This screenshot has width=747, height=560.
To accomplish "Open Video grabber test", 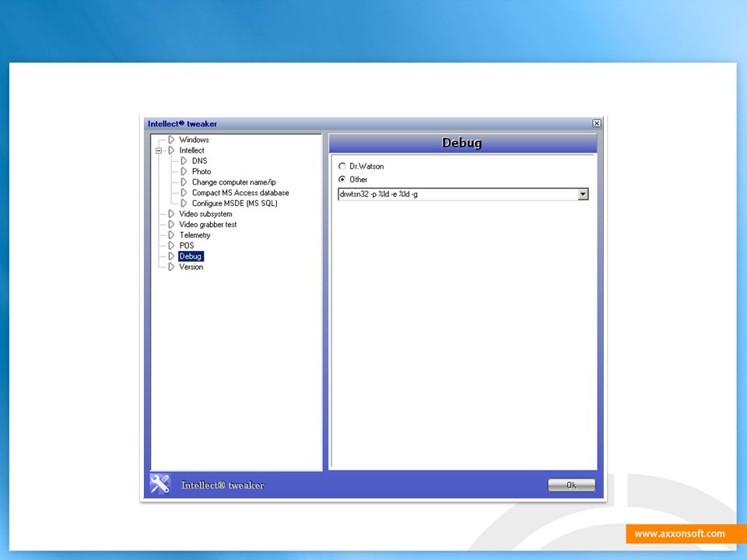I will pyautogui.click(x=208, y=224).
